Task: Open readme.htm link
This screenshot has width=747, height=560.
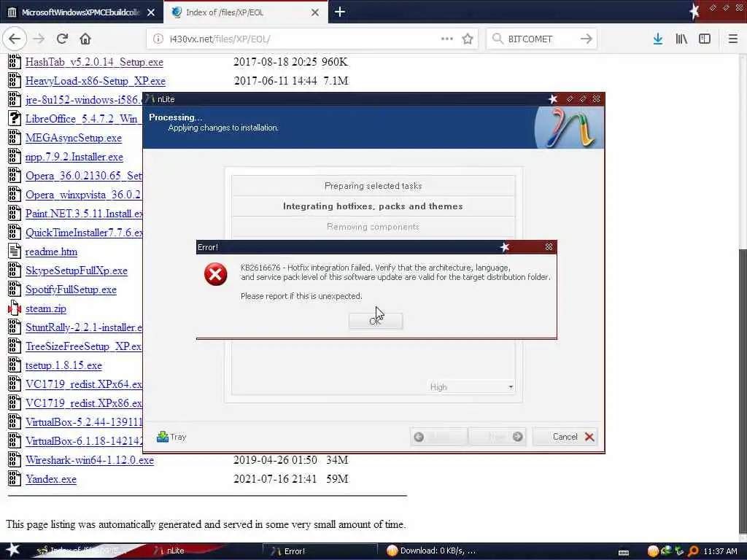Action: (51, 252)
